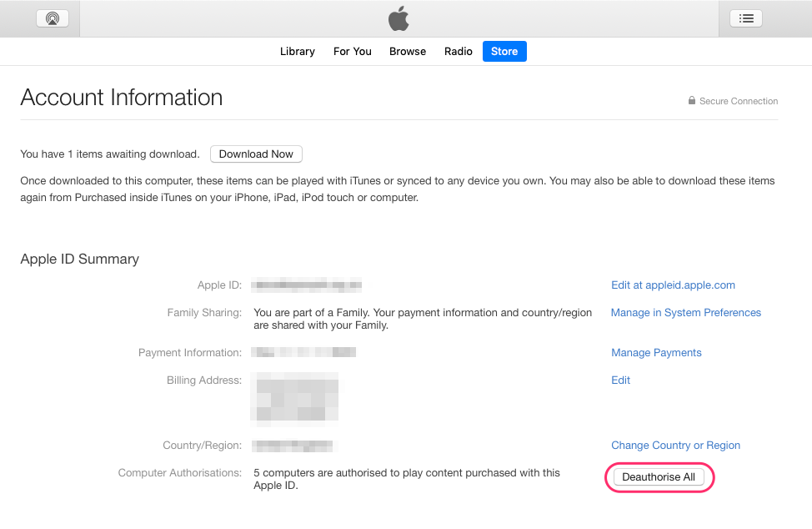Click the 'Apple ID:' field label
Viewport: 812px width, 529px height.
pos(219,285)
